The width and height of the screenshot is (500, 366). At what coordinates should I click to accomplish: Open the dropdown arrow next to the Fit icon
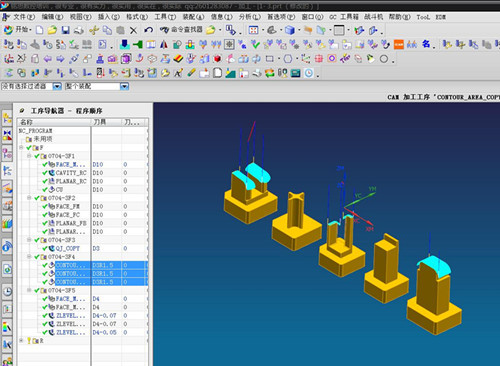pyautogui.click(x=263, y=31)
